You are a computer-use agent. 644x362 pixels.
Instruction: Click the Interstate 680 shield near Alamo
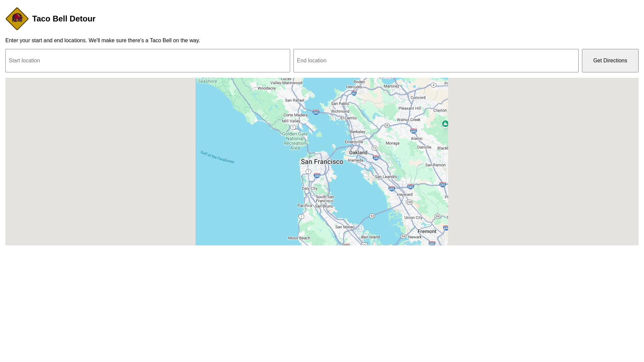[x=414, y=131]
